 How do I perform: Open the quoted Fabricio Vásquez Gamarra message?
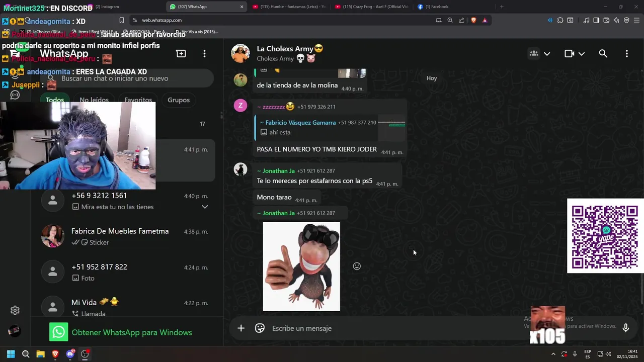pos(331,127)
